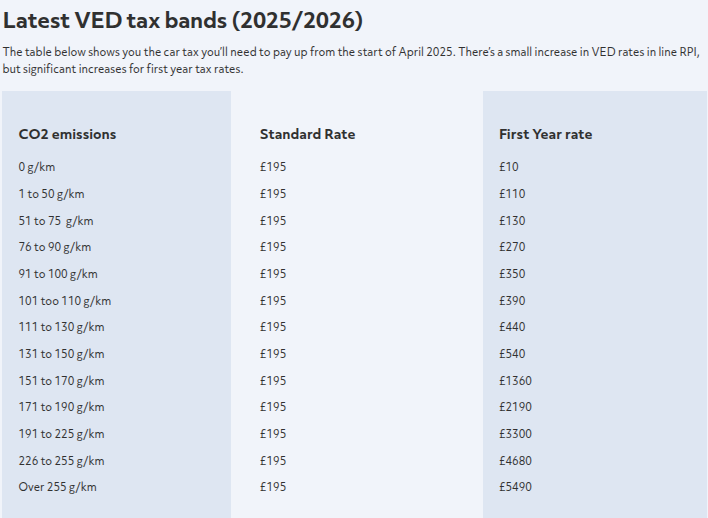Click the £390 first year rate value
Image resolution: width=708 pixels, height=518 pixels.
pyautogui.click(x=512, y=301)
